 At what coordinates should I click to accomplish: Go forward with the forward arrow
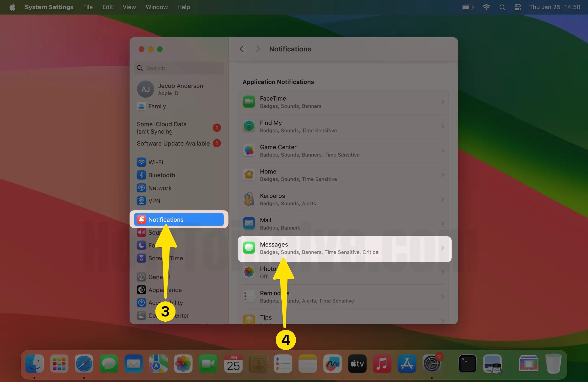[x=258, y=49]
